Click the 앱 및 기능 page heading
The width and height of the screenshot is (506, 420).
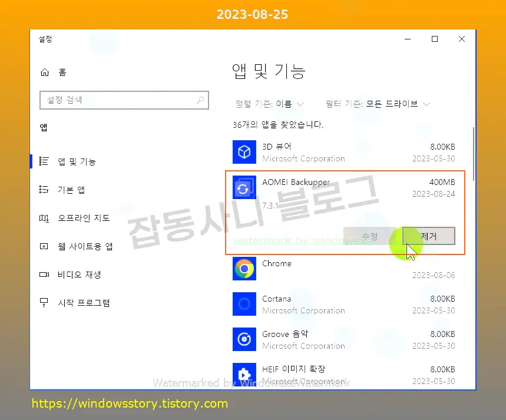pyautogui.click(x=269, y=71)
